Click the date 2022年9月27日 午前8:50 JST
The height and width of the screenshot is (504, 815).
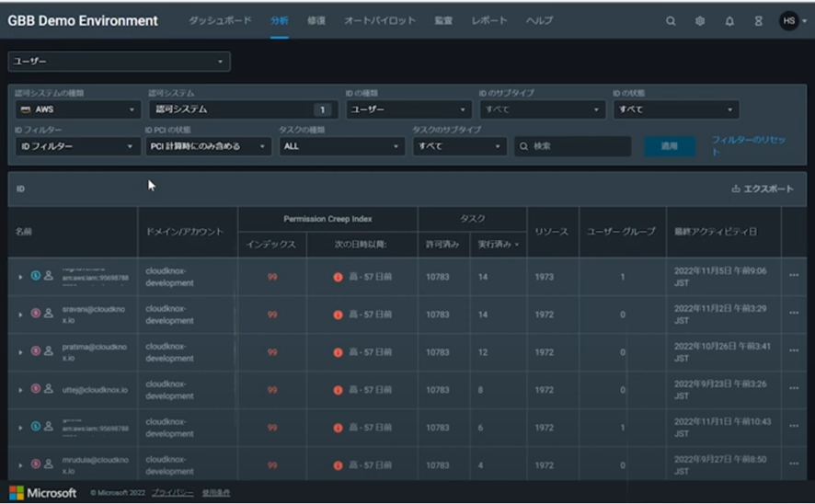[720, 465]
